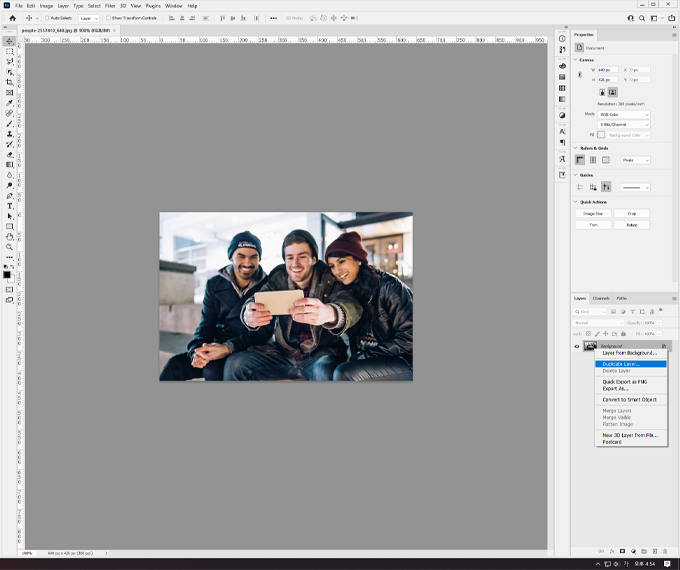
Task: Select the Dodge tool
Action: 9,186
